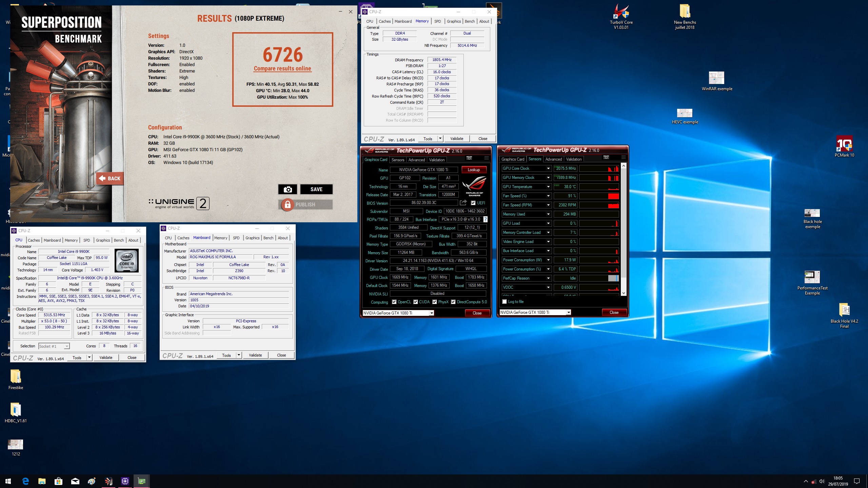Open Black Hole V4.2 Final shortcut

coord(844,316)
